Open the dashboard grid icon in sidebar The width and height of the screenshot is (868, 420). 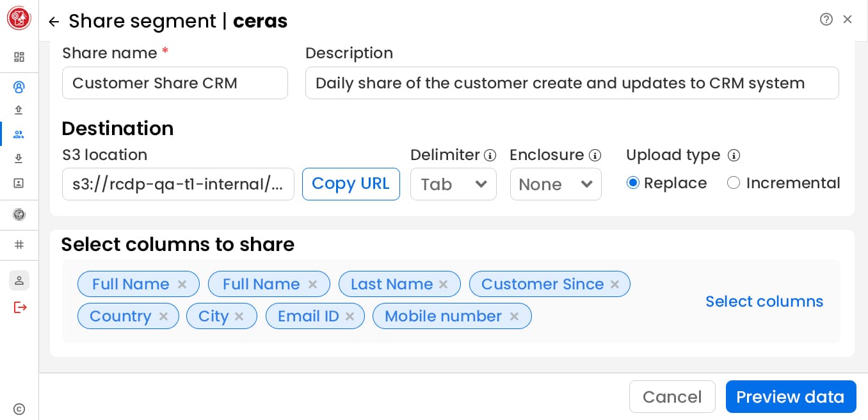click(x=19, y=57)
